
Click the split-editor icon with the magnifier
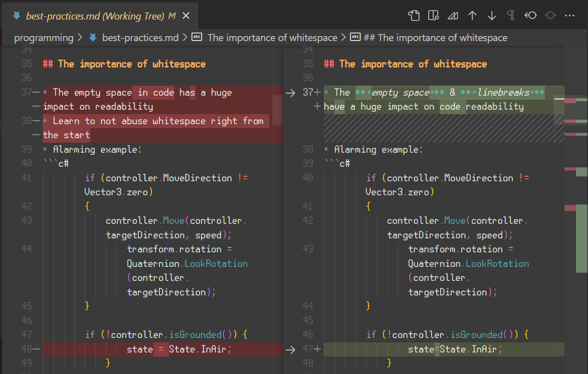433,16
